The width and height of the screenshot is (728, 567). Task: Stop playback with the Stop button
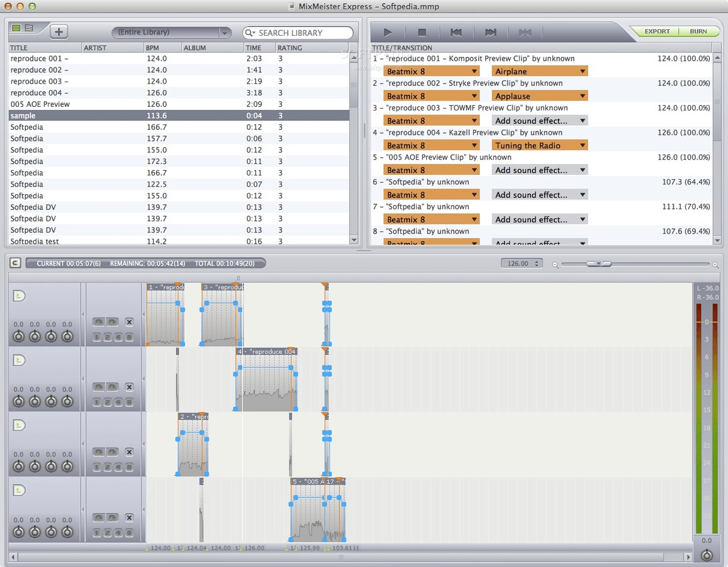(x=422, y=32)
